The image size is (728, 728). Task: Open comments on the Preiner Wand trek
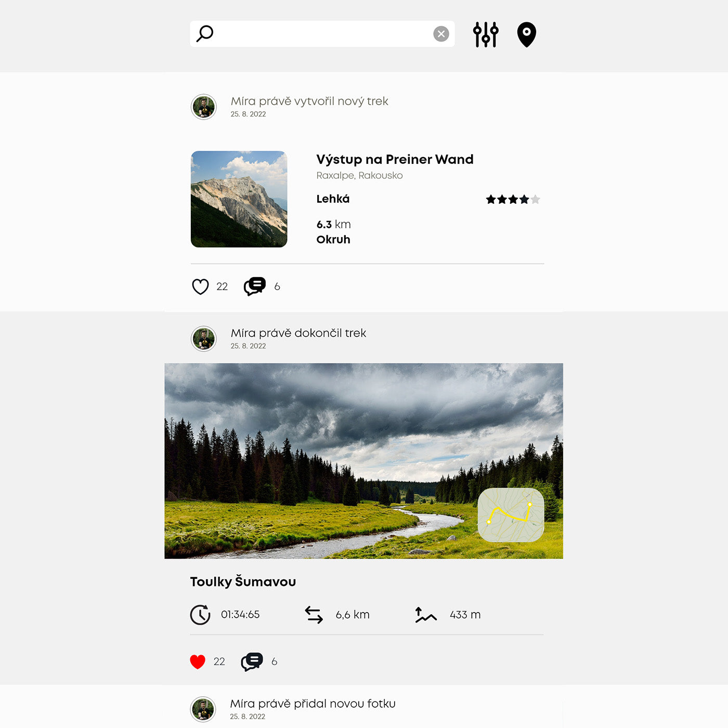[255, 287]
